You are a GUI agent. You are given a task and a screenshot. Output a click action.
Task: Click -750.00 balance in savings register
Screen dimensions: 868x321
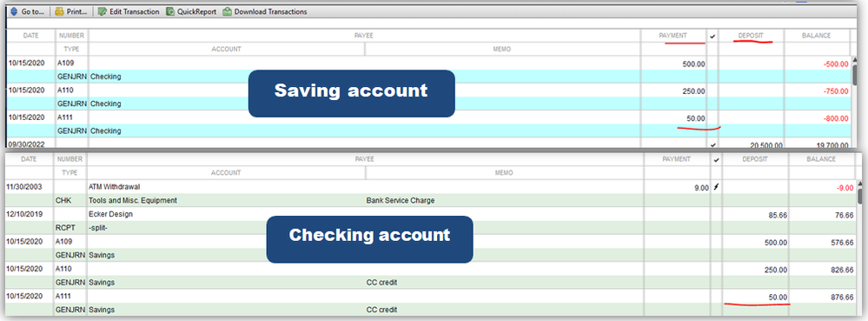tap(836, 91)
